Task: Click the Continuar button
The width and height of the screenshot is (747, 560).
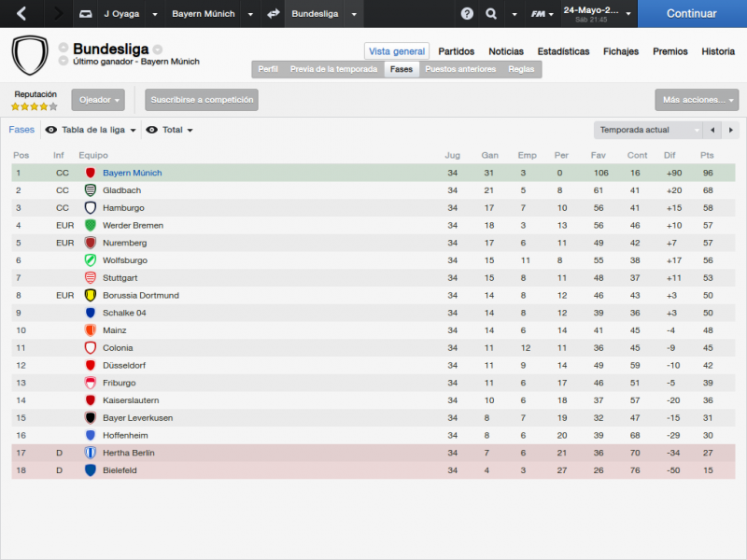Action: click(692, 14)
